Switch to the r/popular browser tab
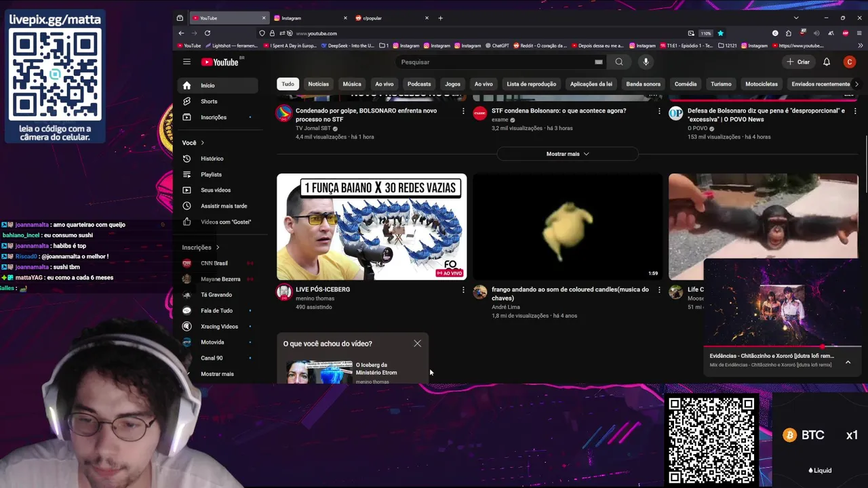The height and width of the screenshot is (488, 868). click(392, 18)
